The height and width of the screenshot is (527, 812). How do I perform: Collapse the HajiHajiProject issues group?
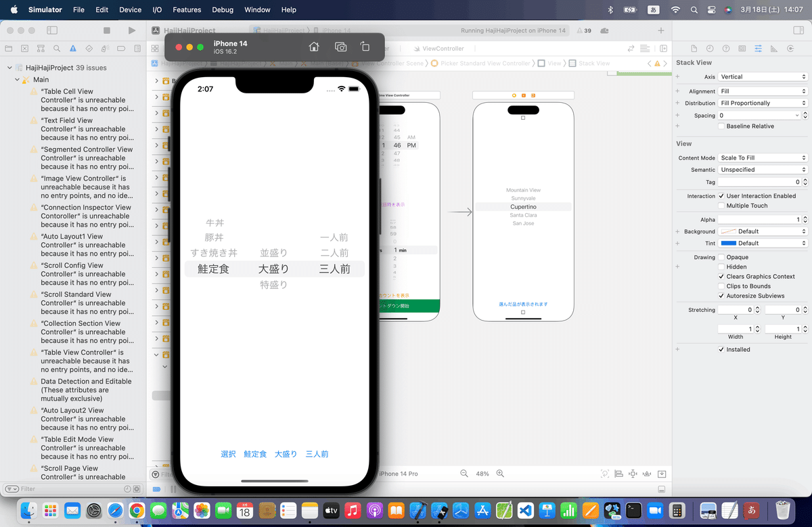point(9,68)
